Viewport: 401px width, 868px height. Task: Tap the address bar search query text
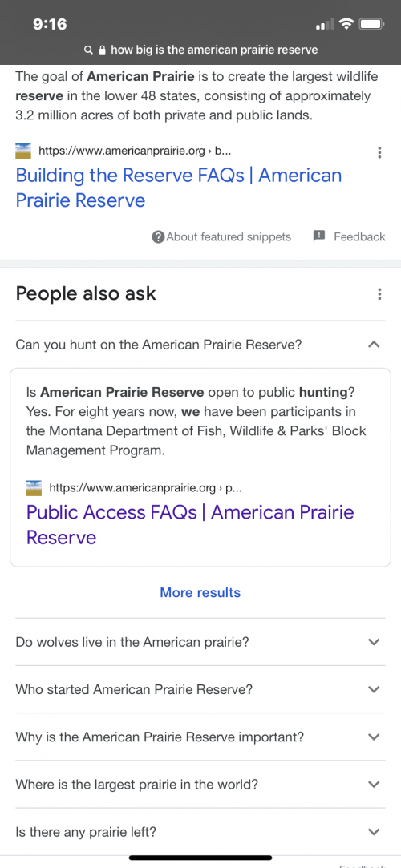coord(214,50)
